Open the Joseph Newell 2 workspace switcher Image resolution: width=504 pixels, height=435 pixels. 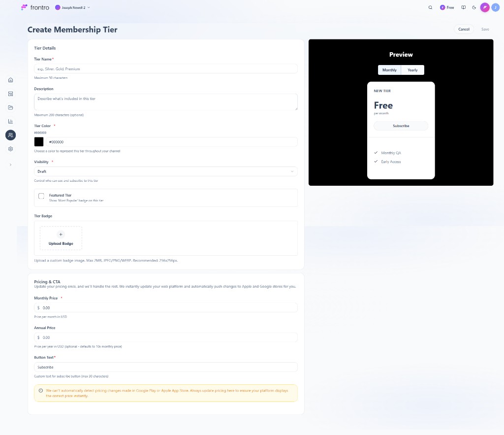pos(73,8)
